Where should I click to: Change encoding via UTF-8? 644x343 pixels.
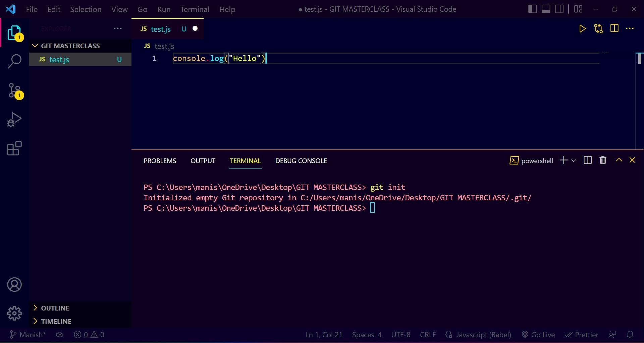[x=401, y=335]
